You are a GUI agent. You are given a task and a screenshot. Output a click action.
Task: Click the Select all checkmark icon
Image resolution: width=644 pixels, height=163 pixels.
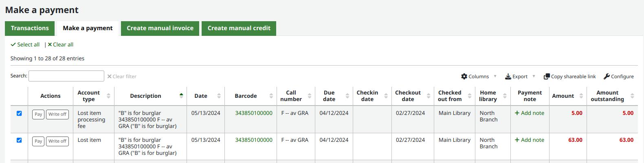(x=13, y=45)
